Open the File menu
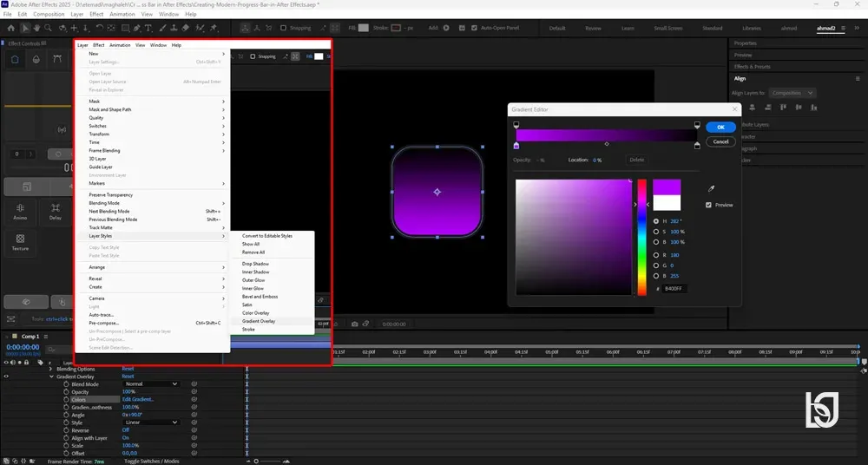This screenshot has height=465, width=868. [x=7, y=14]
